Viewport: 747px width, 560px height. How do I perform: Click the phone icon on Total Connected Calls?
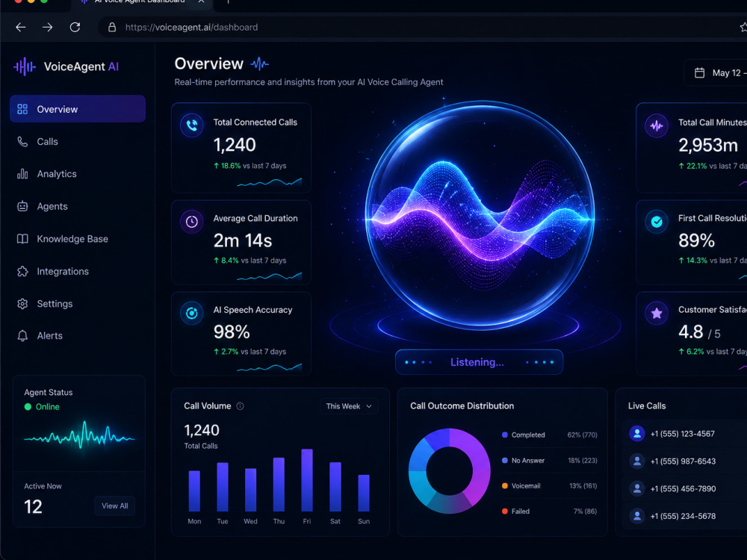(x=192, y=125)
